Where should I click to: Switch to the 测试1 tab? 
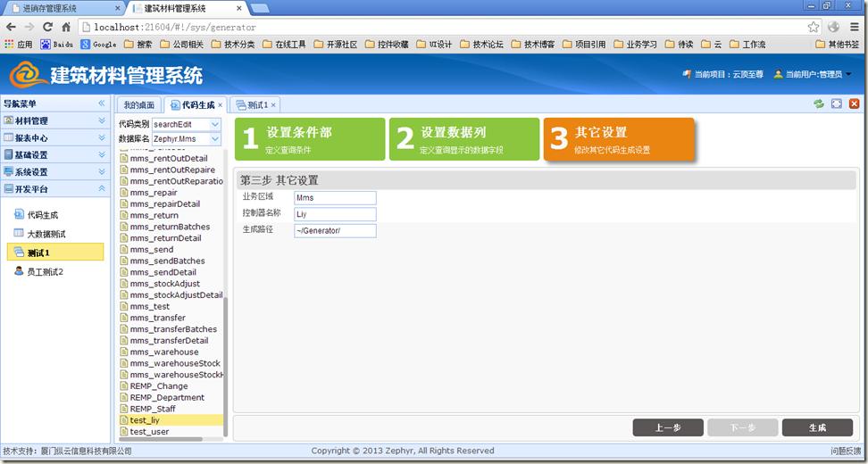(256, 105)
